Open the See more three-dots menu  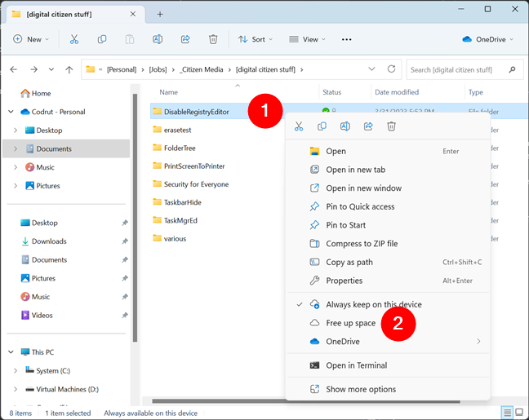pos(346,39)
